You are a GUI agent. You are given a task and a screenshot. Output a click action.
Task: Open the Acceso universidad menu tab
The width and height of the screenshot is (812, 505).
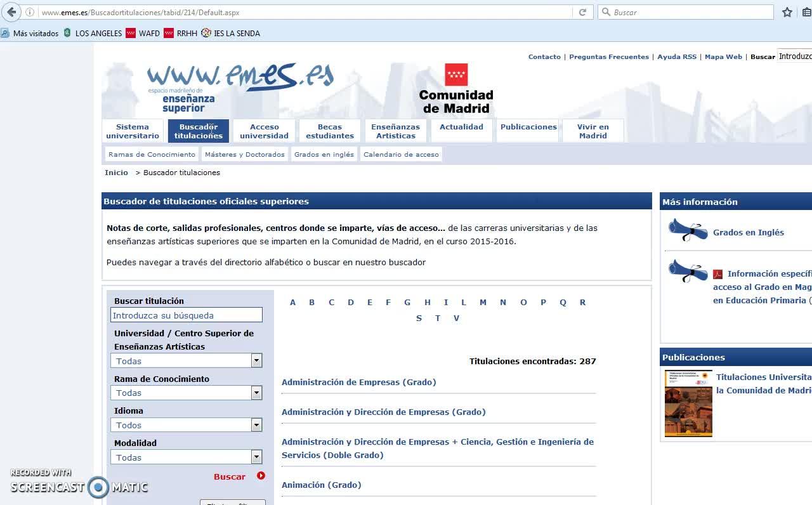click(x=264, y=131)
